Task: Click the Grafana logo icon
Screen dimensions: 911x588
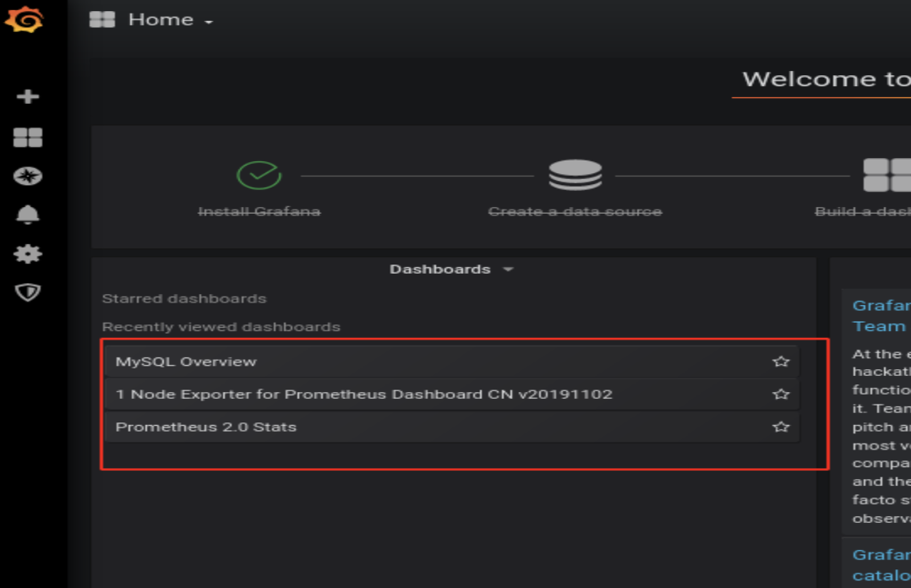Action: click(24, 19)
